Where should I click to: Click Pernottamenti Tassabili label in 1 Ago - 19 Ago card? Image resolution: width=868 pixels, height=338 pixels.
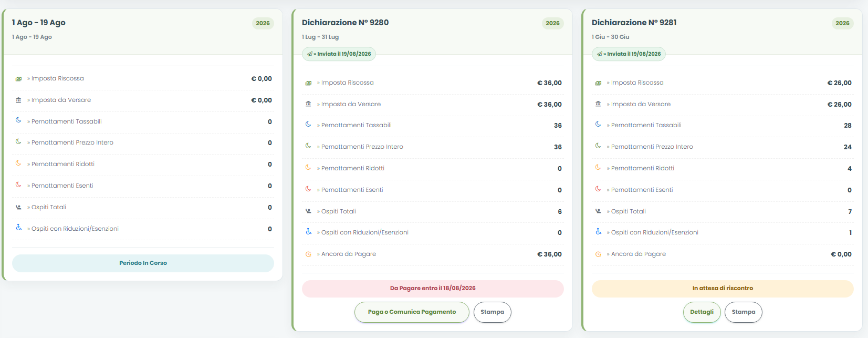pyautogui.click(x=65, y=121)
